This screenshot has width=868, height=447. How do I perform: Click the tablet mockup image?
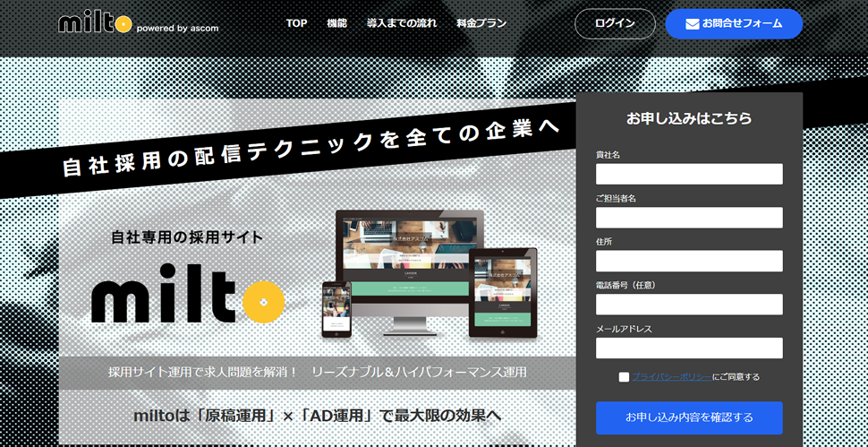503,292
